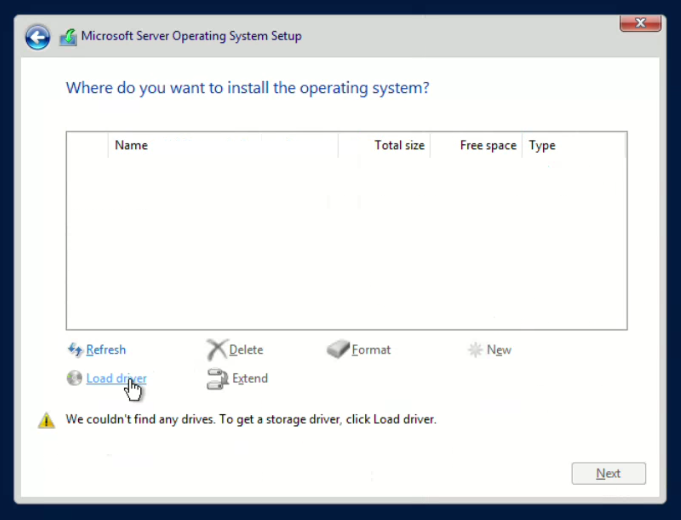The height and width of the screenshot is (520, 681).
Task: Click the blue back arrow button
Action: point(37,38)
